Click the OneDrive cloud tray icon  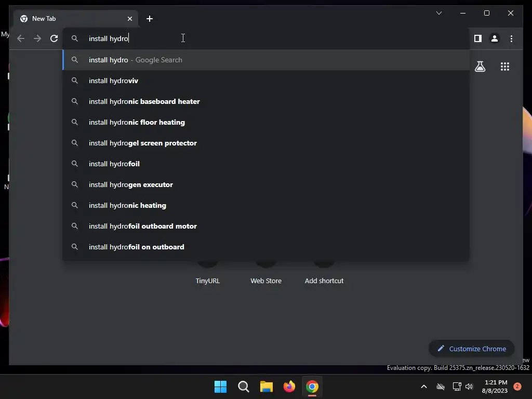click(x=441, y=387)
